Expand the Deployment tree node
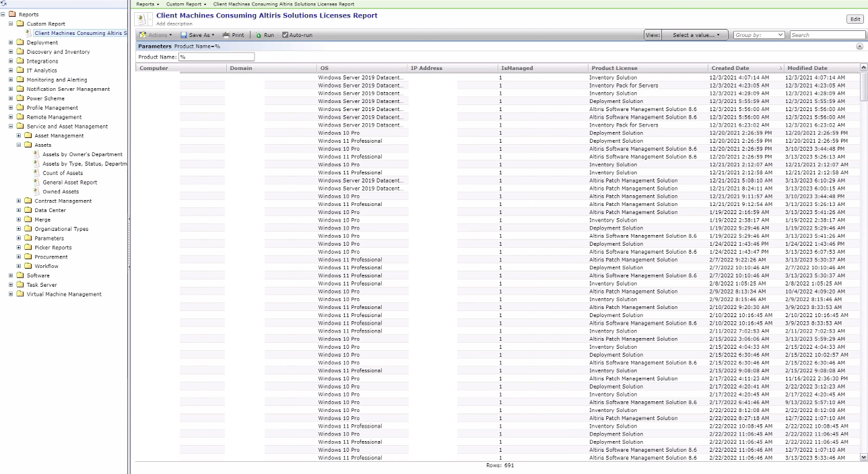This screenshot has height=474, width=868. pos(11,42)
